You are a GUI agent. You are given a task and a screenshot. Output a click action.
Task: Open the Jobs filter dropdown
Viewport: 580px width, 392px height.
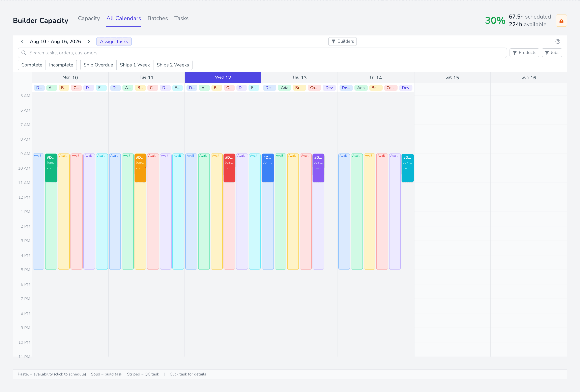552,53
